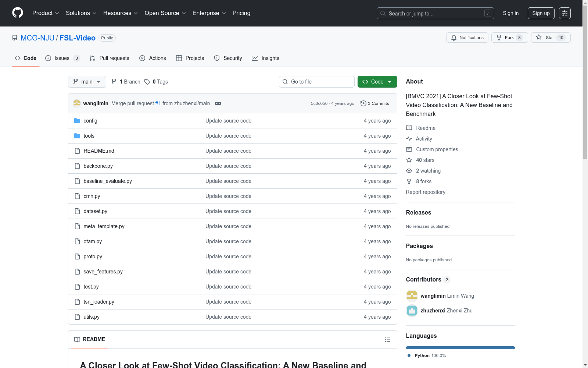588x368 pixels.
Task: Open the Pricing menu item
Action: click(x=241, y=13)
